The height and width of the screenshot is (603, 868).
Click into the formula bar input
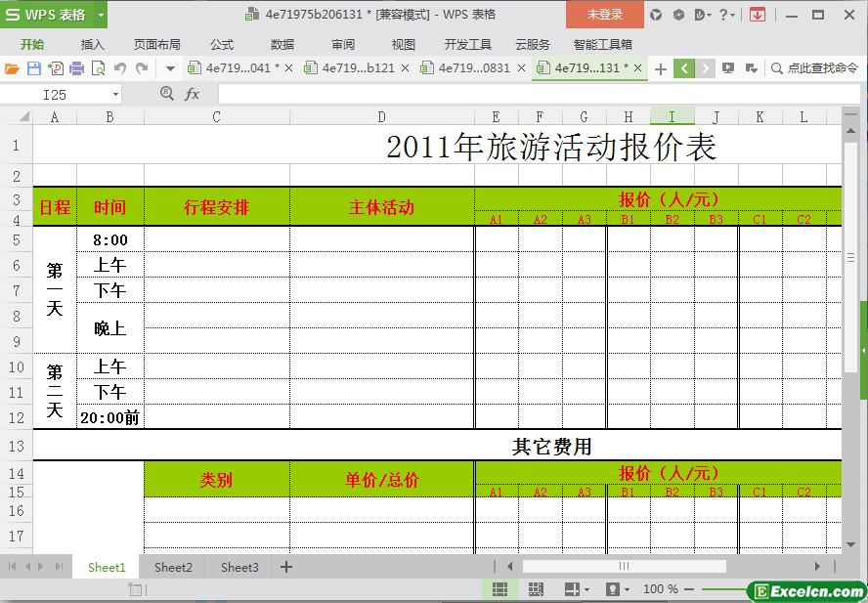[x=540, y=94]
